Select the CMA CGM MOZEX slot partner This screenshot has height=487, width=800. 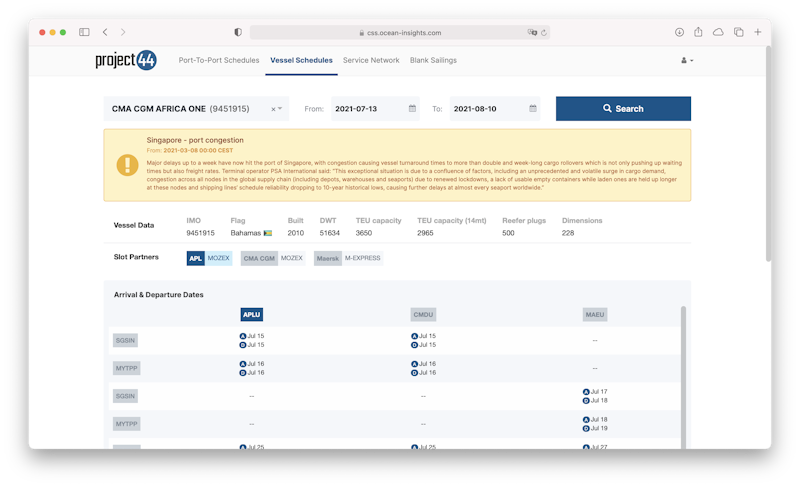[x=273, y=258]
